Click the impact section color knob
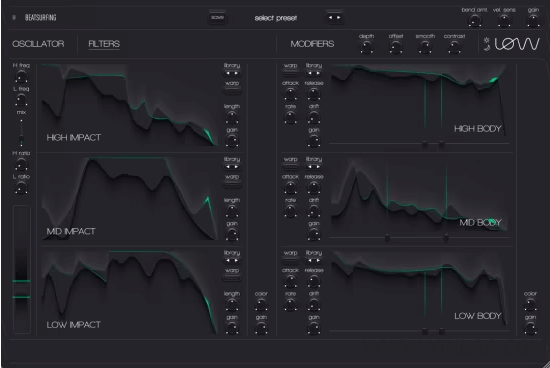The image size is (550, 368). (261, 305)
